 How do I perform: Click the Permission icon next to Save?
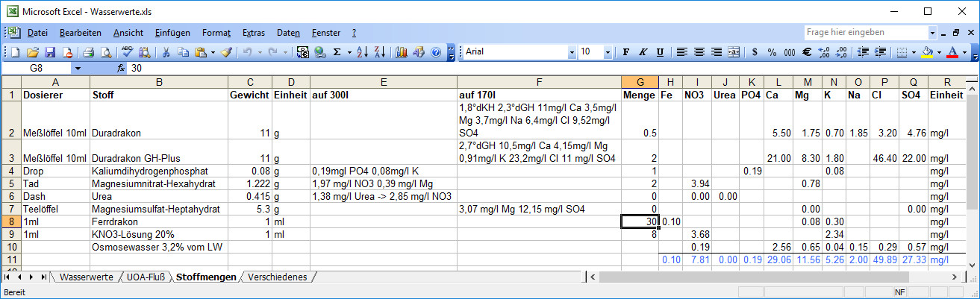67,52
